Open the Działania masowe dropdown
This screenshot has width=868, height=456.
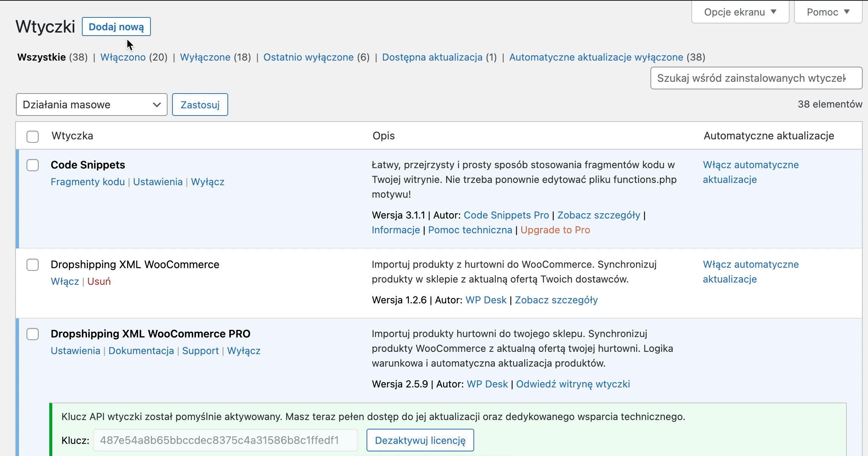pos(92,105)
